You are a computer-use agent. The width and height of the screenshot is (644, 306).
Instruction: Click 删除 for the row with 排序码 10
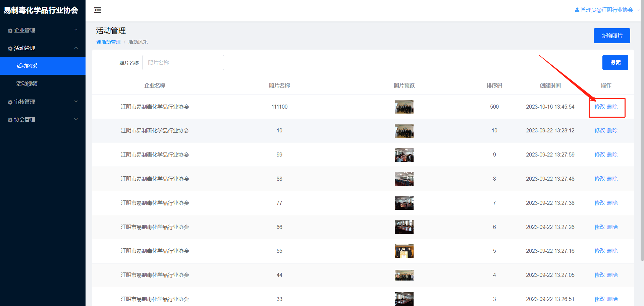tap(612, 130)
